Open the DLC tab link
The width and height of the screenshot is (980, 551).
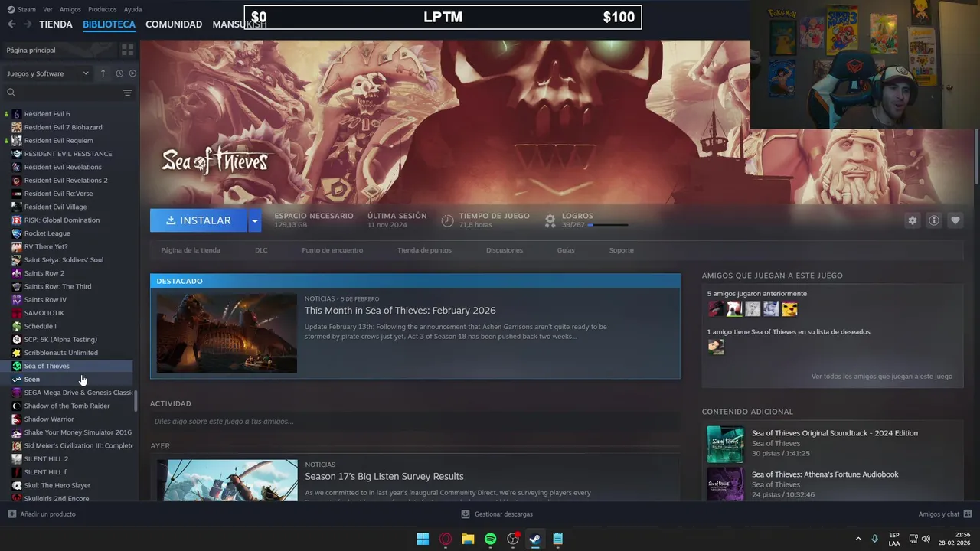261,250
